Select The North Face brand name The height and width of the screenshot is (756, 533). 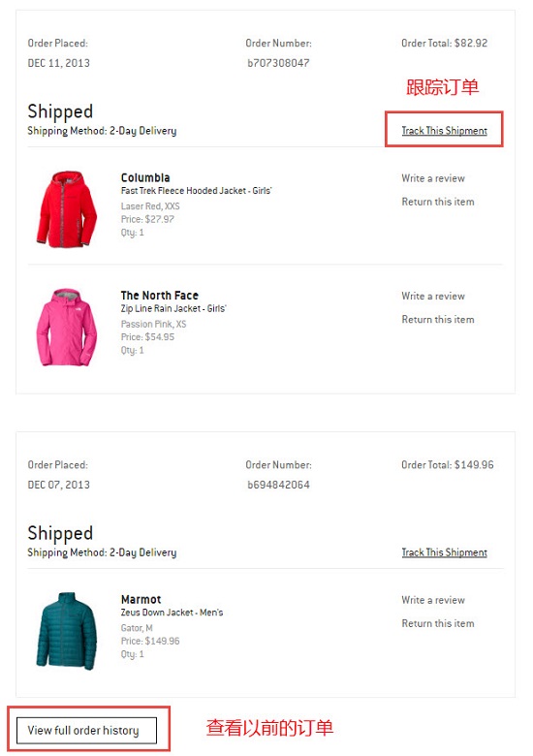160,295
